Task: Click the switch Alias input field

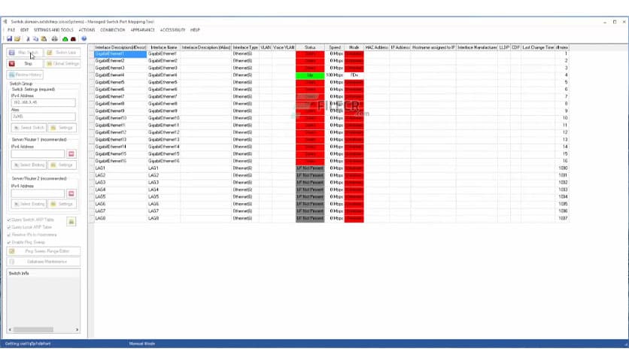Action: pyautogui.click(x=44, y=117)
